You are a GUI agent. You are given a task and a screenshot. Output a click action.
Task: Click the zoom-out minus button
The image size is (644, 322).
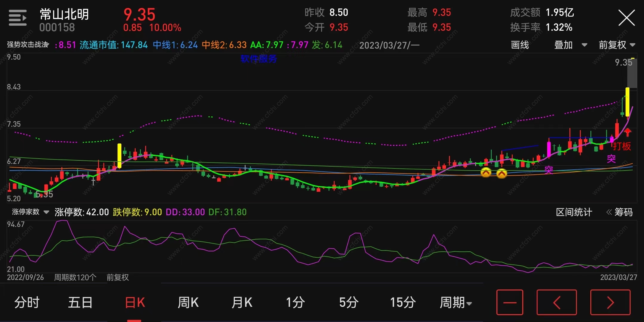pyautogui.click(x=510, y=302)
